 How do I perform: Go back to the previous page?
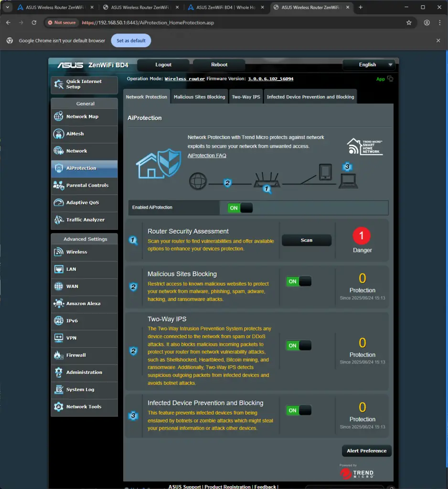(x=9, y=22)
